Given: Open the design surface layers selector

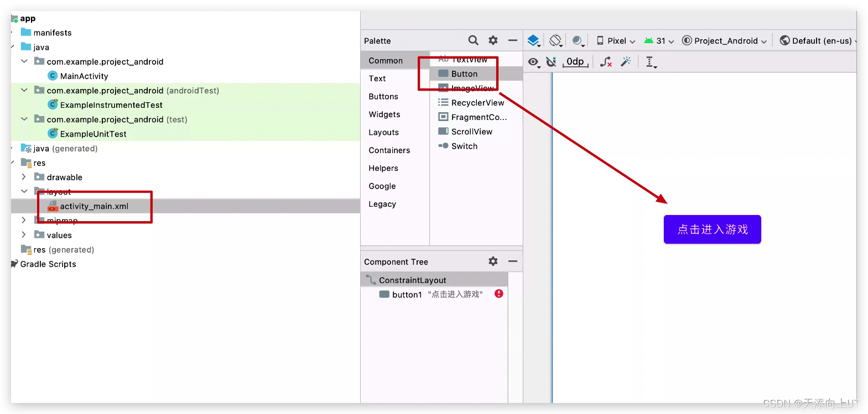Looking at the screenshot, I should click(533, 40).
